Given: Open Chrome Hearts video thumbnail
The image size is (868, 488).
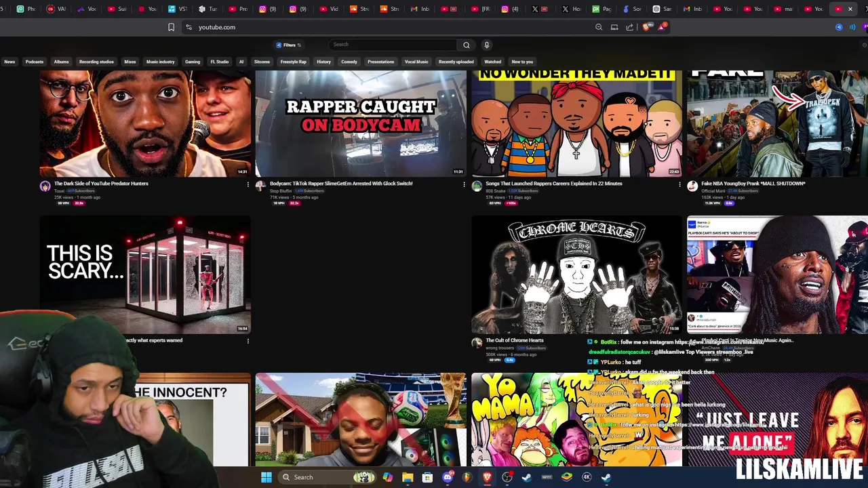Looking at the screenshot, I should pos(576,274).
